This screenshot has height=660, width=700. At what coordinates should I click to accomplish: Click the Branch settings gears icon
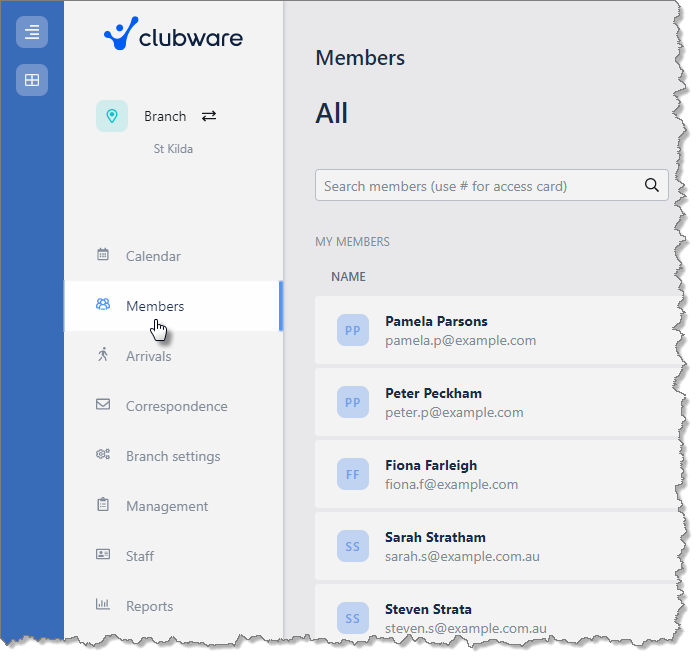[103, 455]
